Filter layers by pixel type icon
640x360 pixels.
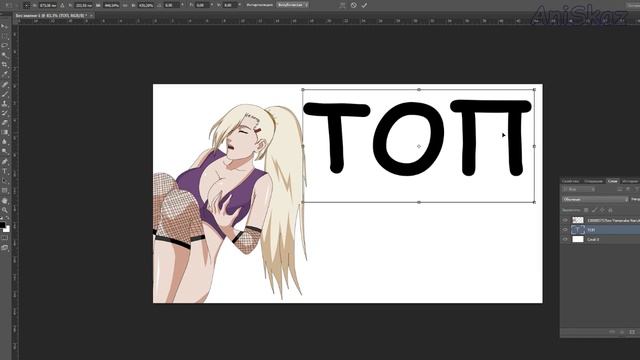point(620,189)
